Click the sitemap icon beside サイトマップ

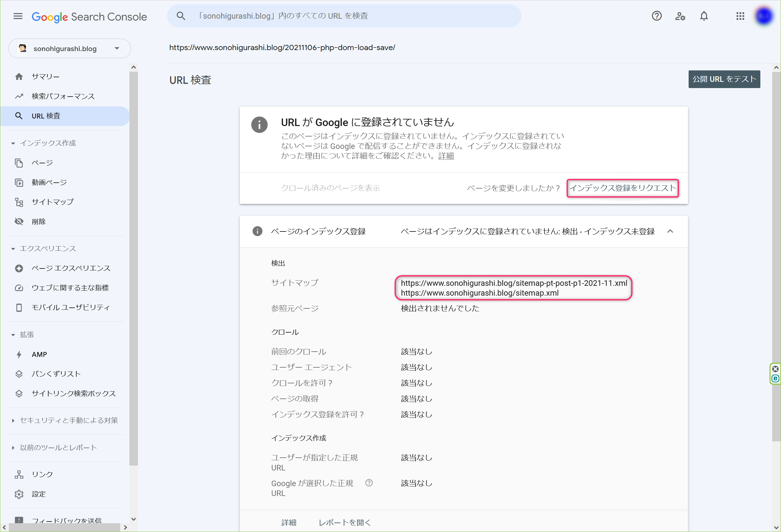coord(19,202)
